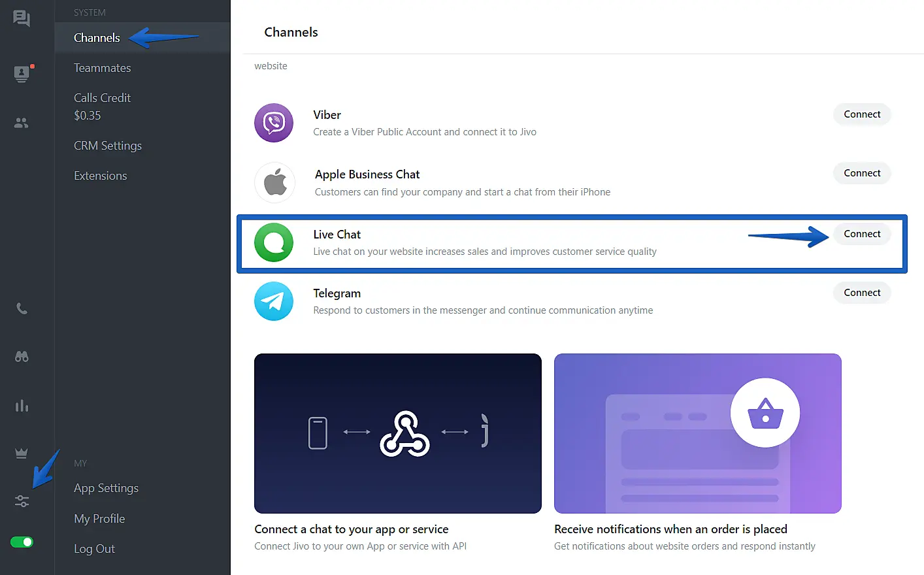This screenshot has height=575, width=924.
Task: Open the chats inbox icon in sidebar
Action: tap(22, 18)
